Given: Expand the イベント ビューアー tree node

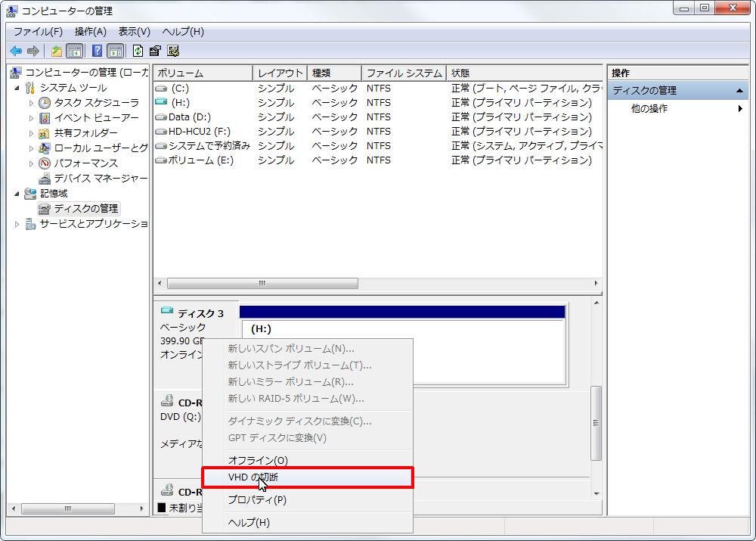Looking at the screenshot, I should coord(30,117).
